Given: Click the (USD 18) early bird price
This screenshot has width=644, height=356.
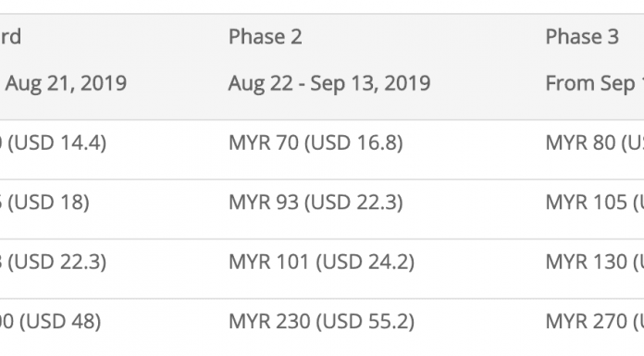Looking at the screenshot, I should tap(48, 203).
